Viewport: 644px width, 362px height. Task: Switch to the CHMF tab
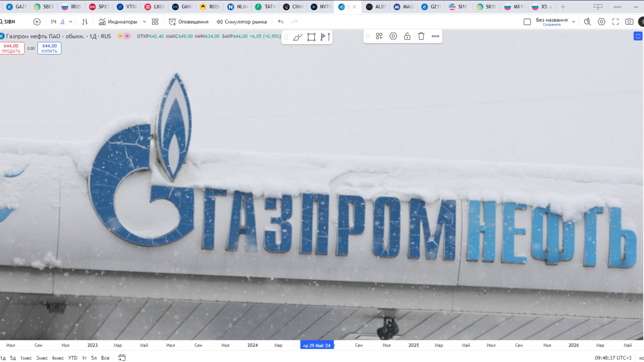[x=293, y=7]
